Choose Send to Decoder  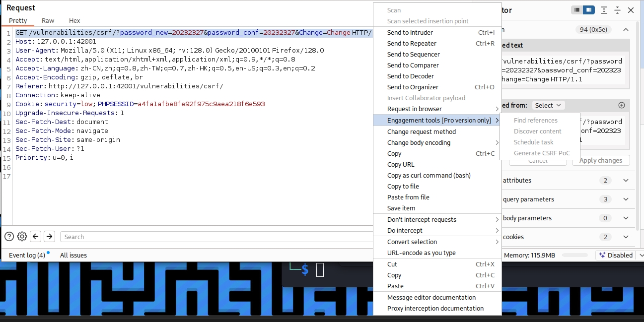437,76
